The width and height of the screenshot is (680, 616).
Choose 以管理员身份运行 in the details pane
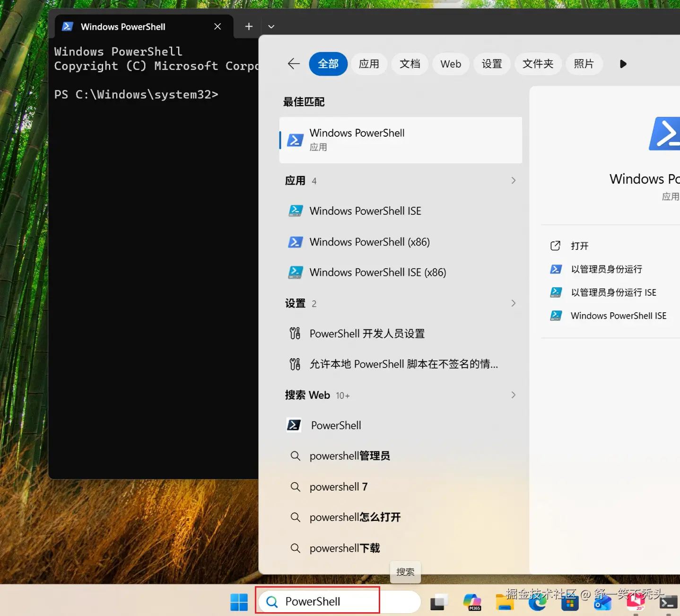[607, 269]
